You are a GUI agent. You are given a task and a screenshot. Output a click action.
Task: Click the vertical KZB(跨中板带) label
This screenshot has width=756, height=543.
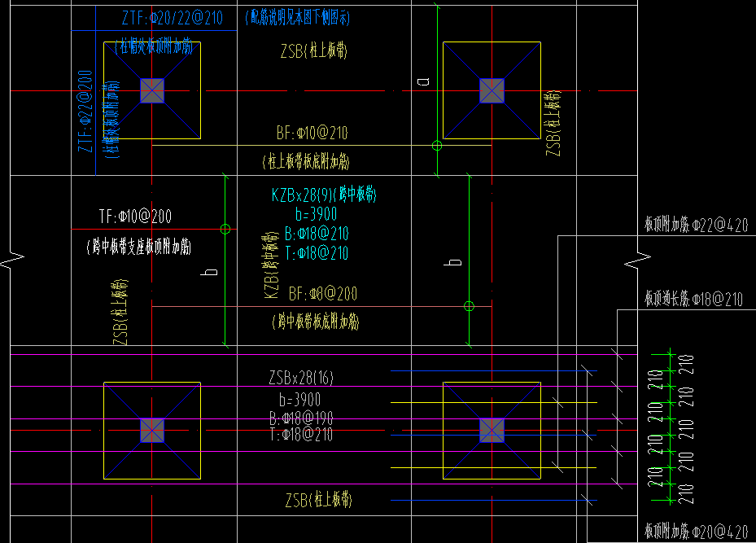pos(271,265)
